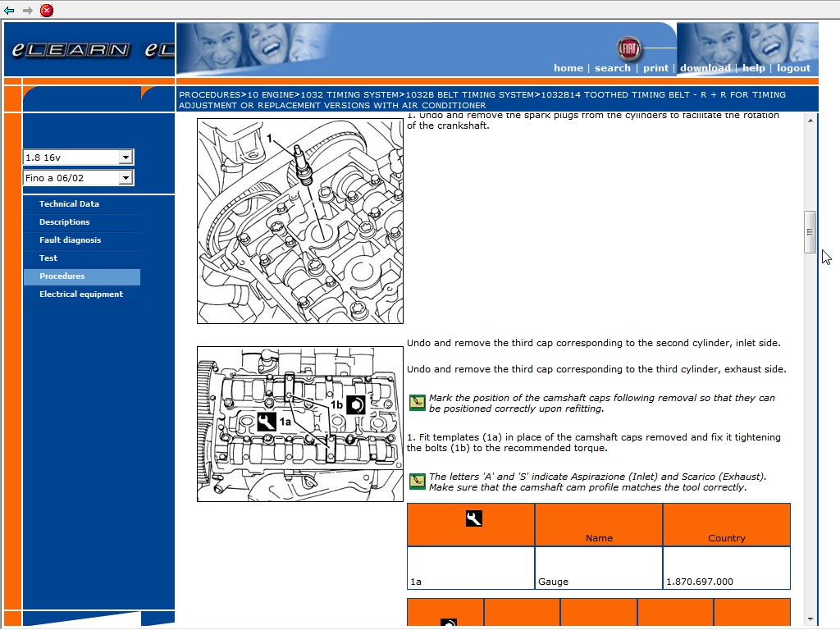Screen dimensions: 840x630
Task: Click logout link
Action: pyautogui.click(x=793, y=68)
